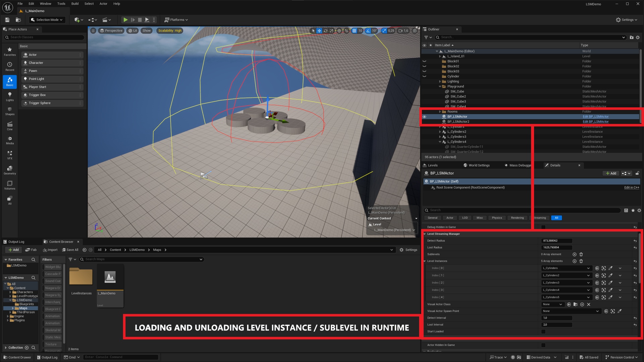Enable the Debug Hidden in Game checkbox
644x362 pixels.
[x=543, y=227]
